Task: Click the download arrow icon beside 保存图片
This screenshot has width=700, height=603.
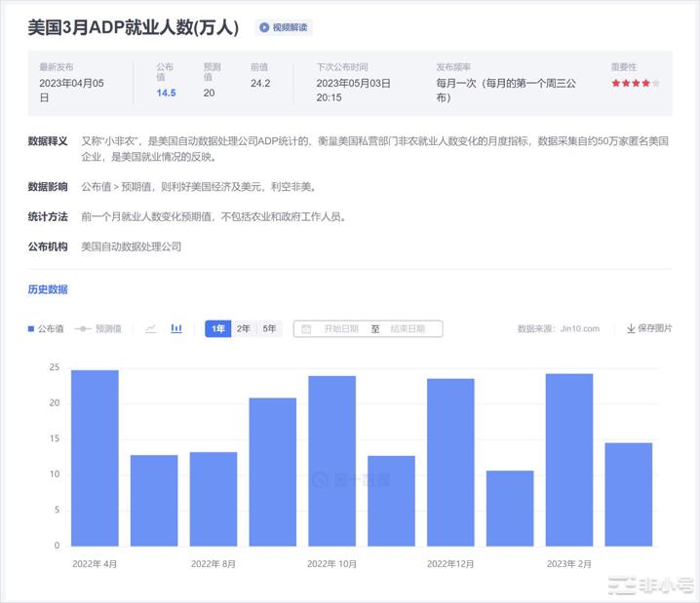Action: click(631, 328)
